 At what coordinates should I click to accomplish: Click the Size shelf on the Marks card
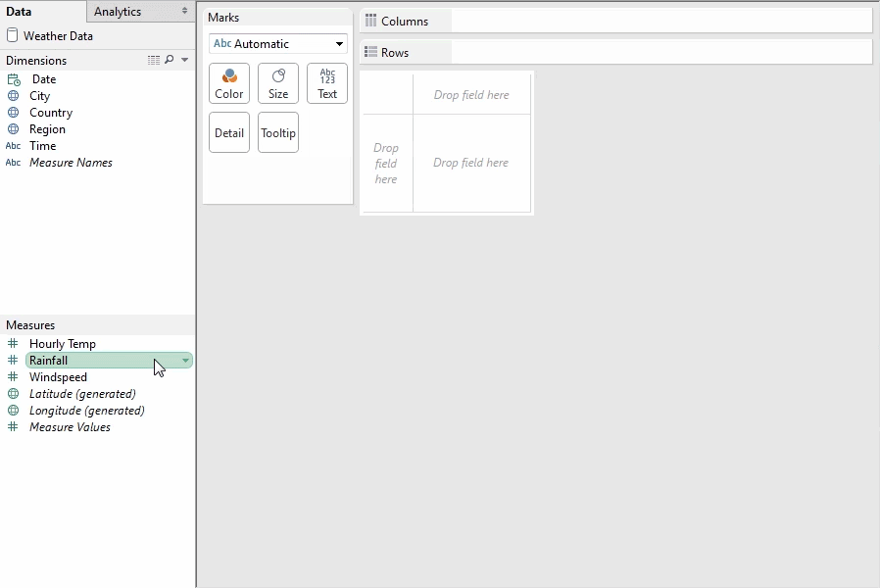277,83
